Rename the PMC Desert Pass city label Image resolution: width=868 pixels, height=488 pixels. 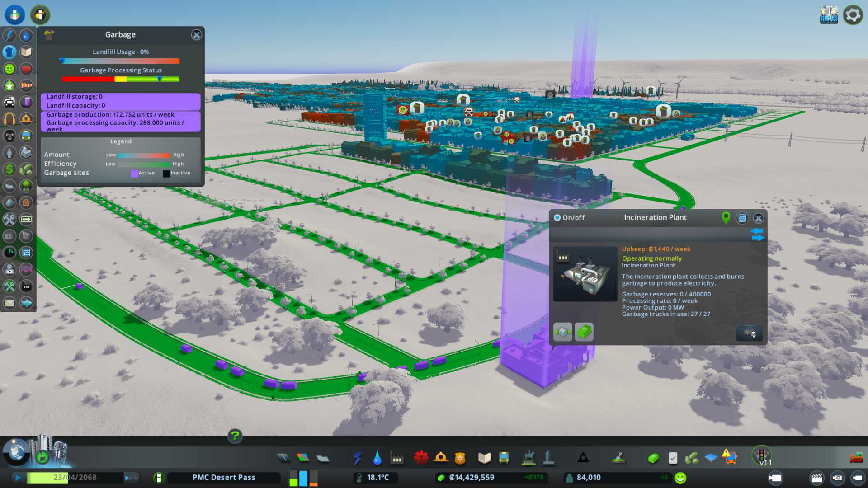click(224, 478)
